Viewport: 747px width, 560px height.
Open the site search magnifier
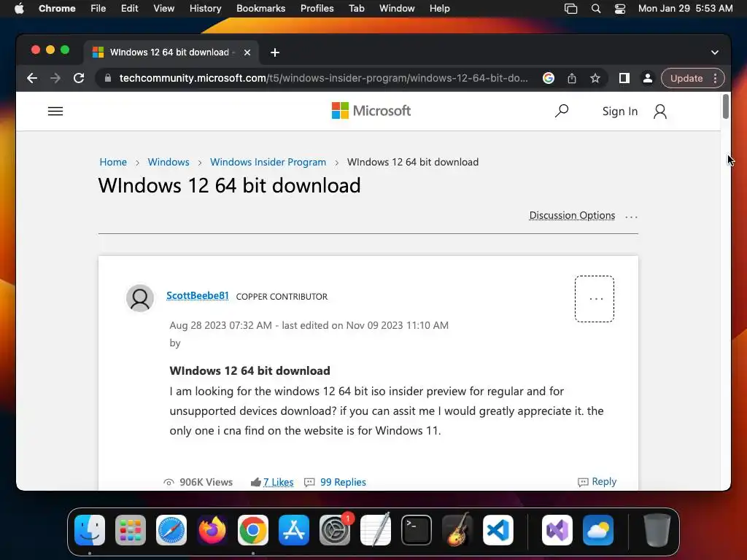pyautogui.click(x=562, y=111)
